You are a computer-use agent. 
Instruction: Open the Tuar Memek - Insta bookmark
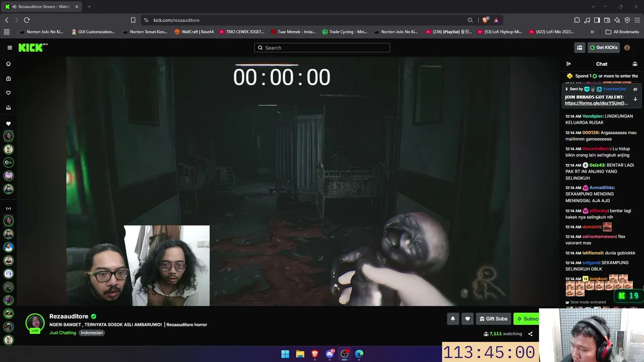tap(293, 32)
